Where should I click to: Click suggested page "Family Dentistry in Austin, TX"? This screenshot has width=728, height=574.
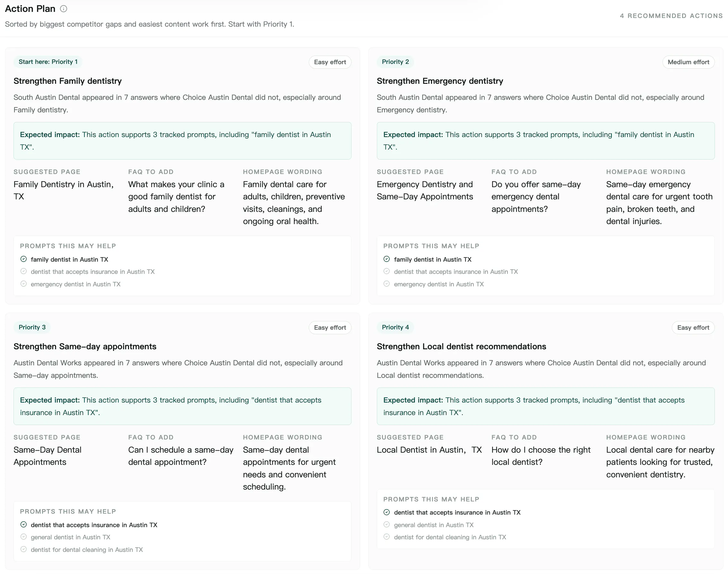(x=64, y=191)
